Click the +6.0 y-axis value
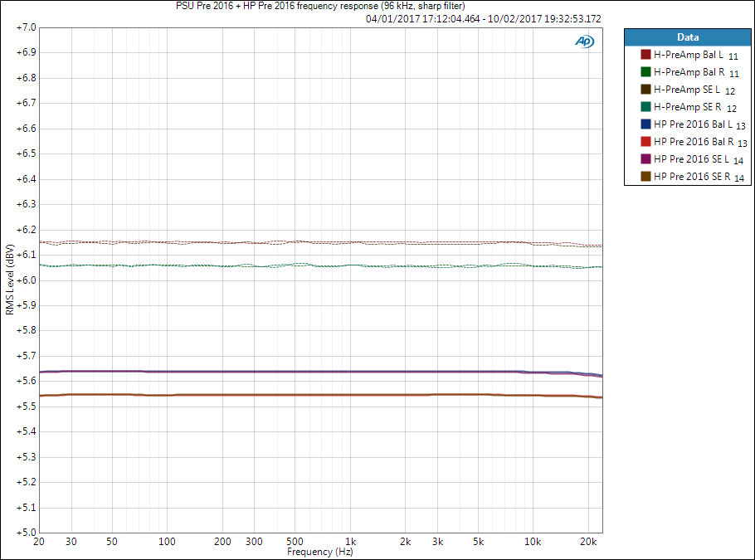Image resolution: width=755 pixels, height=560 pixels. pyautogui.click(x=27, y=280)
